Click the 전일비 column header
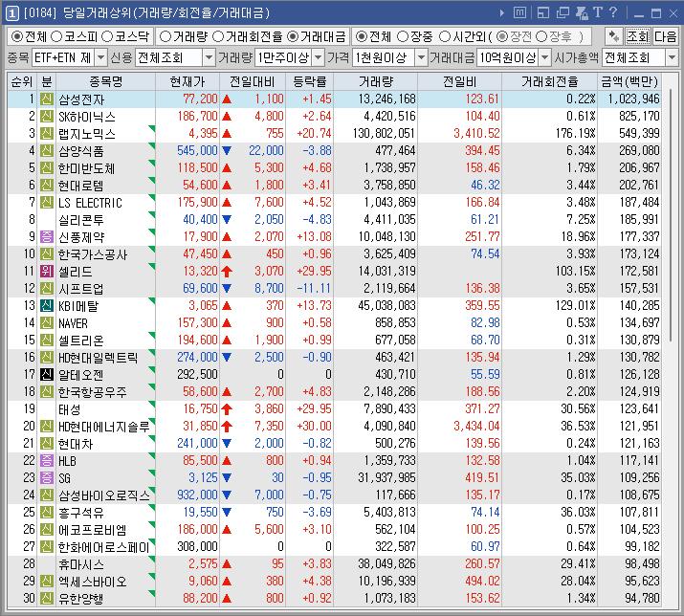The height and width of the screenshot is (616, 684). point(459,81)
